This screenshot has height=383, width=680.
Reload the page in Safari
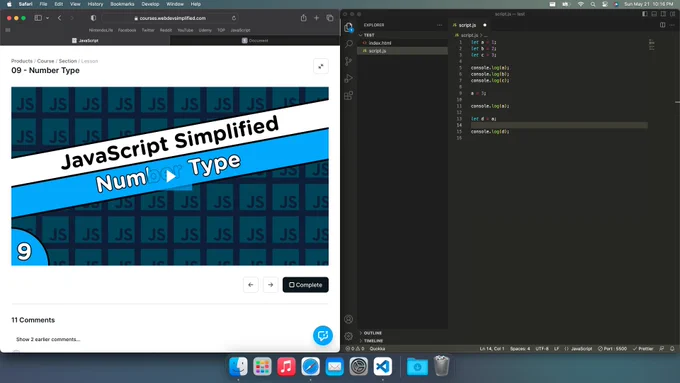point(234,18)
